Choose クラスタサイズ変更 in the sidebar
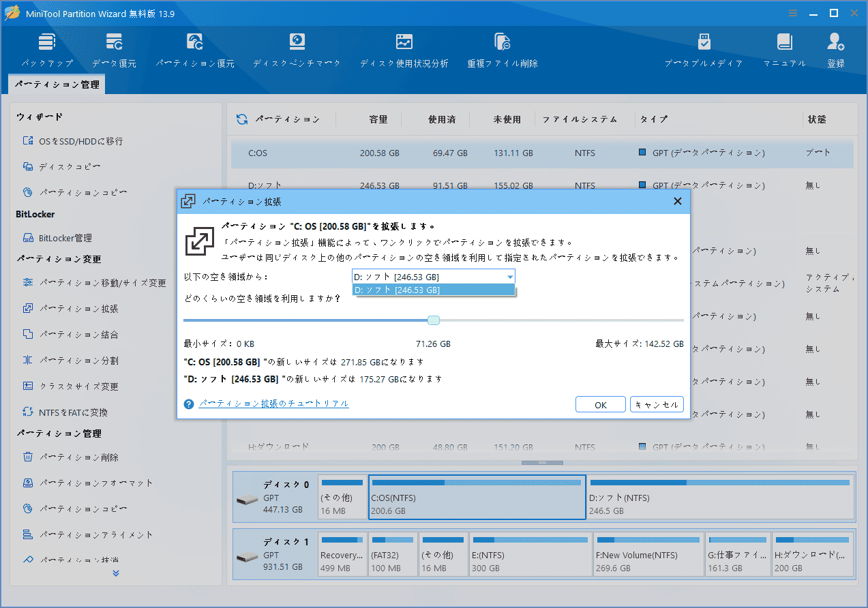The height and width of the screenshot is (608, 868). [x=71, y=386]
